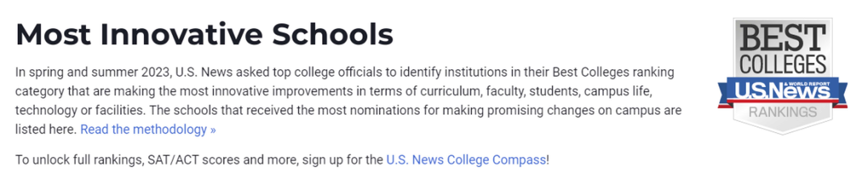This screenshot has height=179, width=868.
Task: Click the word Schools in the heading
Action: [x=333, y=34]
